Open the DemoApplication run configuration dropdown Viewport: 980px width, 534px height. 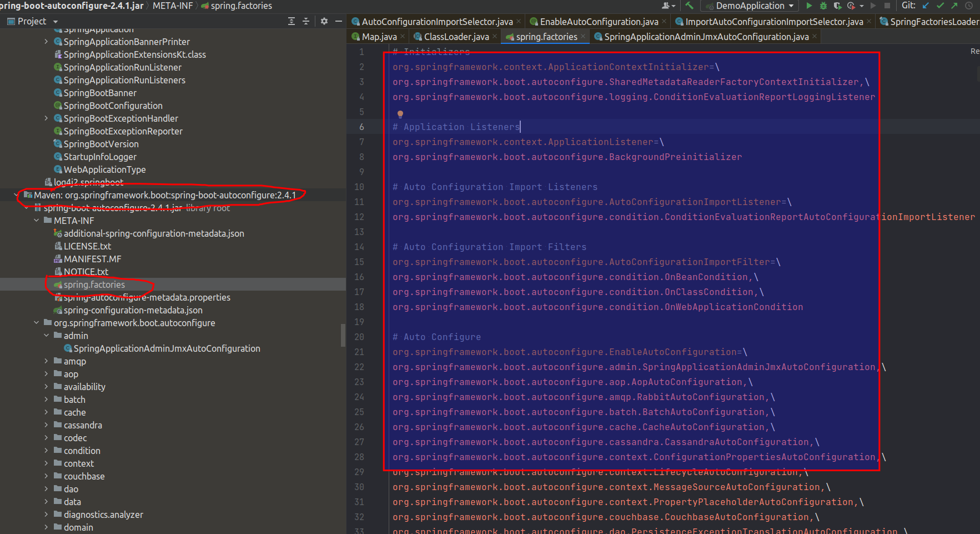750,6
